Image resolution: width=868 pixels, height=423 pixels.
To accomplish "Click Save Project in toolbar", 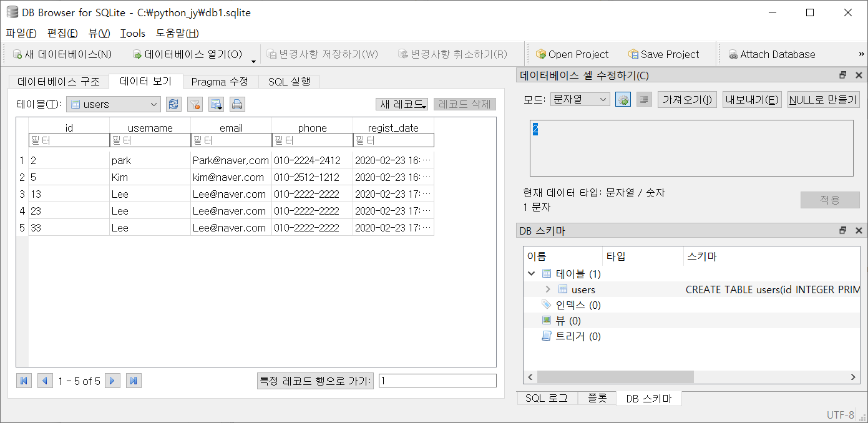I will coord(663,54).
